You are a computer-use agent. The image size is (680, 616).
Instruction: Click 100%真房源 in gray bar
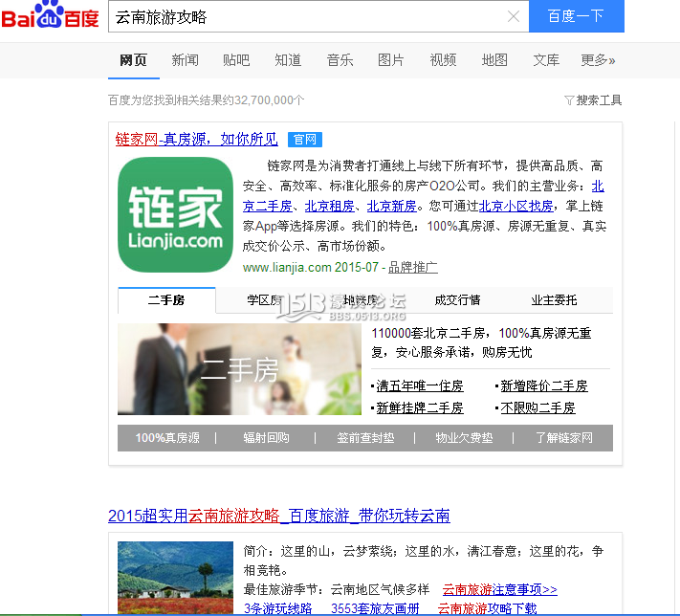[167, 438]
